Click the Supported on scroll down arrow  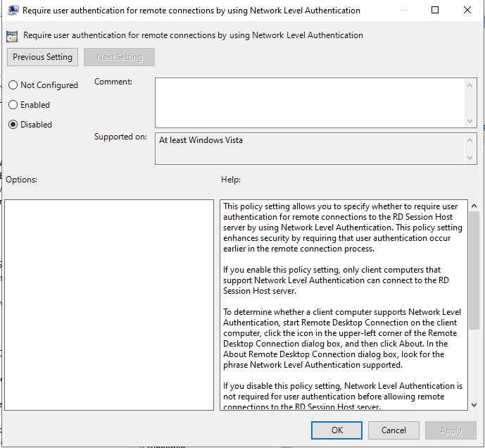[471, 158]
